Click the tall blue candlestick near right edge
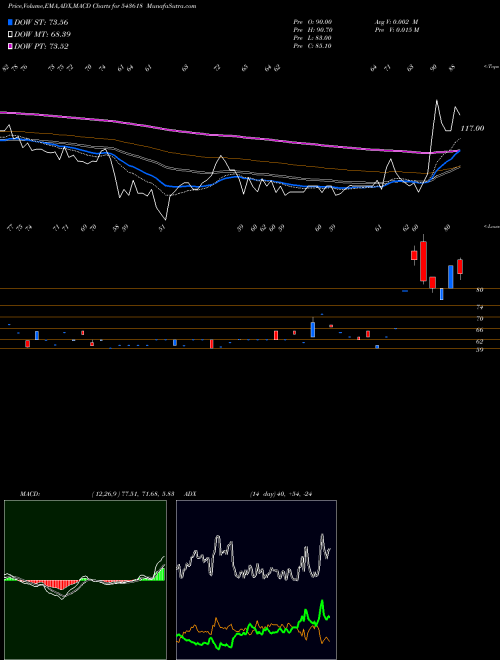Screen dimensions: 500x660 pos(451,277)
